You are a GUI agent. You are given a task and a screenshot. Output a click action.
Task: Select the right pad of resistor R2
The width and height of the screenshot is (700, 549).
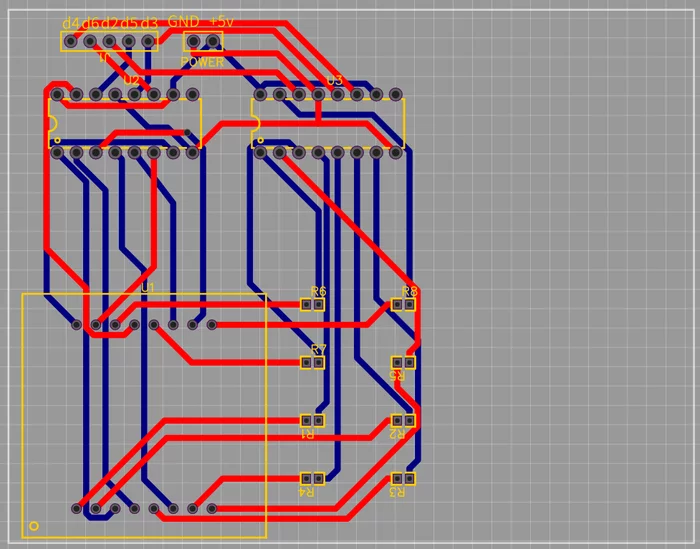coord(409,420)
